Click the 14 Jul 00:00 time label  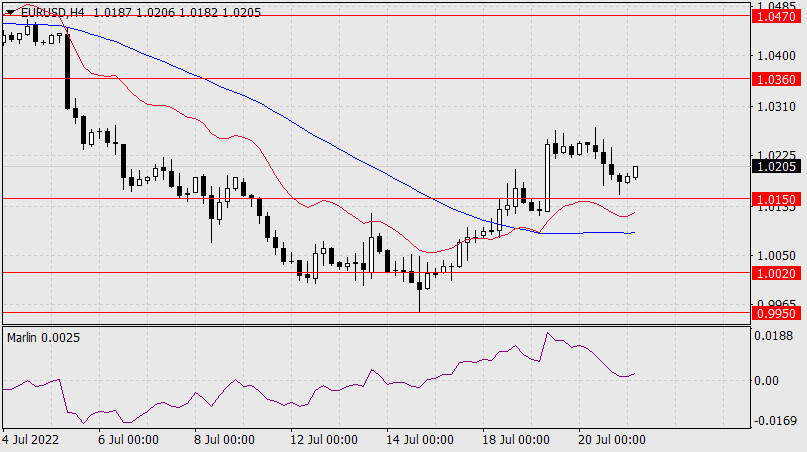click(x=419, y=440)
